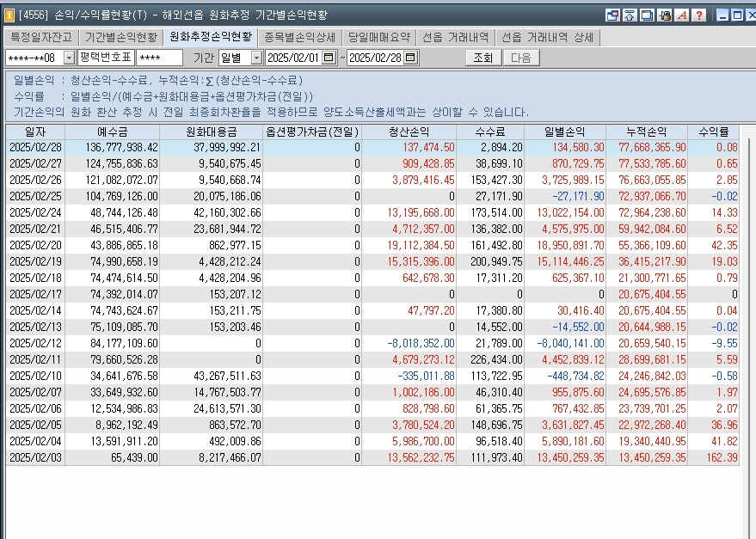Click the 일자 column header
This screenshot has width=756, height=539.
35,132
